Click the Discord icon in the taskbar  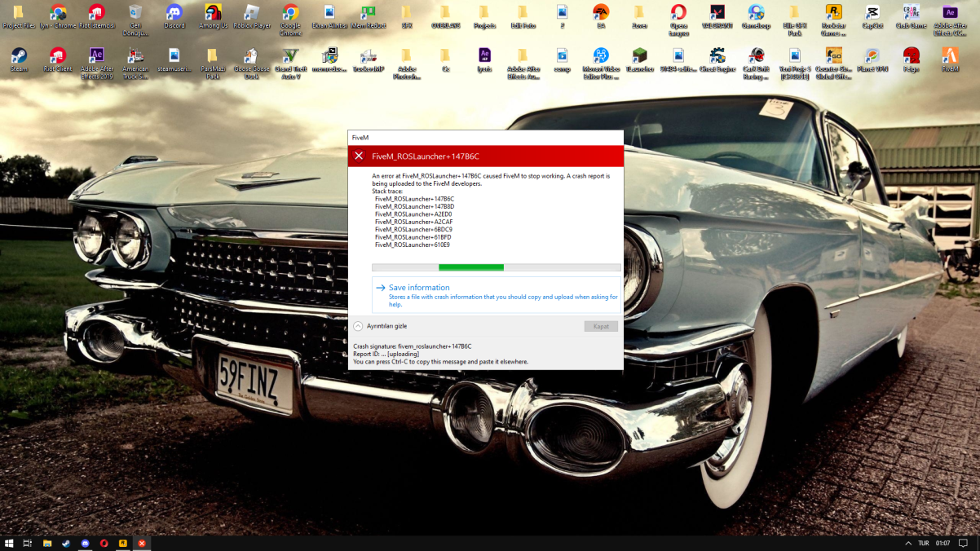[85, 543]
